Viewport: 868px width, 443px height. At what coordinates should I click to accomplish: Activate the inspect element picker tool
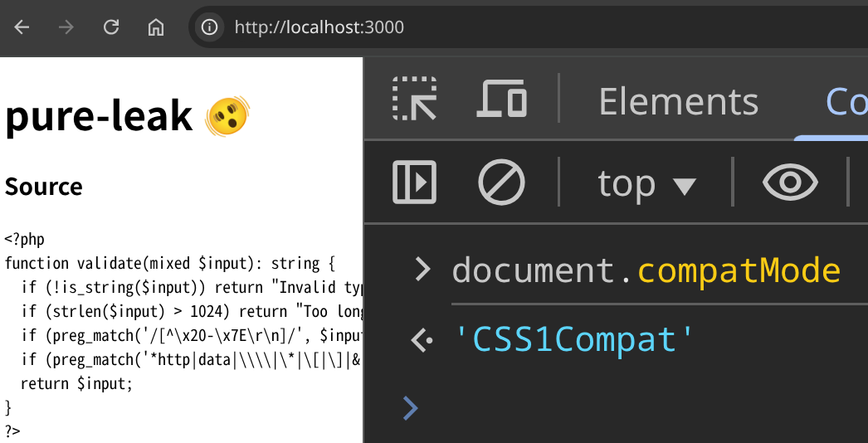point(415,99)
